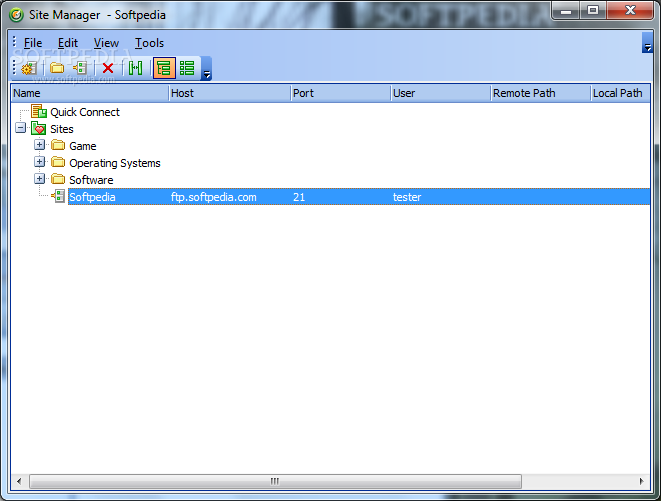This screenshot has height=501, width=661.
Task: Click port value 21
Action: tap(299, 197)
